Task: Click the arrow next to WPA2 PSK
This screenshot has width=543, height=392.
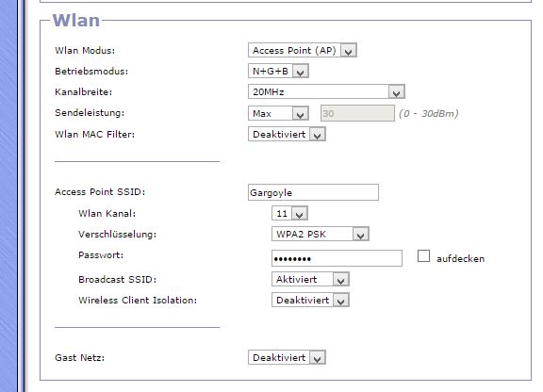Action: point(360,235)
